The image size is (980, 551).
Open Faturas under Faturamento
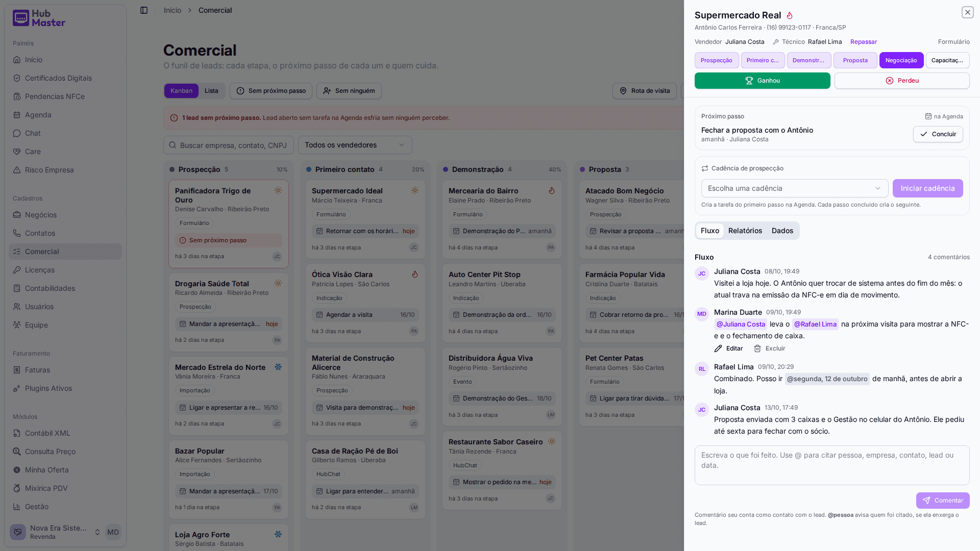[x=65, y=370]
